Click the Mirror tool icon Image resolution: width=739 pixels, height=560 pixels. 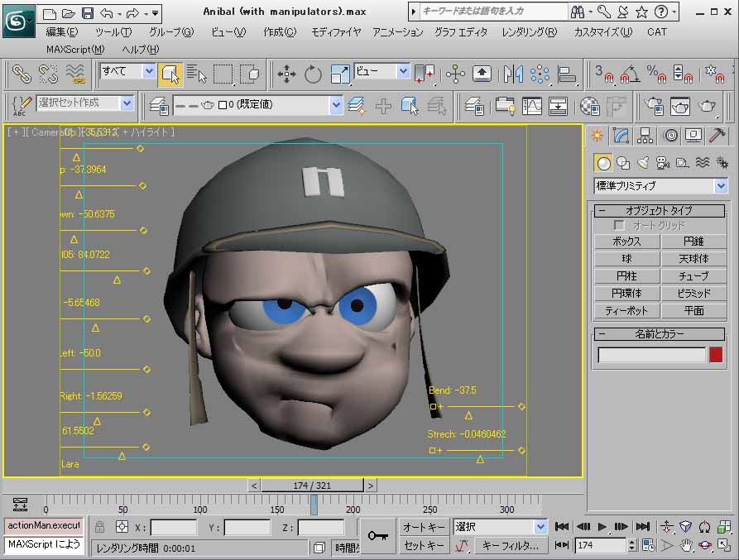513,74
